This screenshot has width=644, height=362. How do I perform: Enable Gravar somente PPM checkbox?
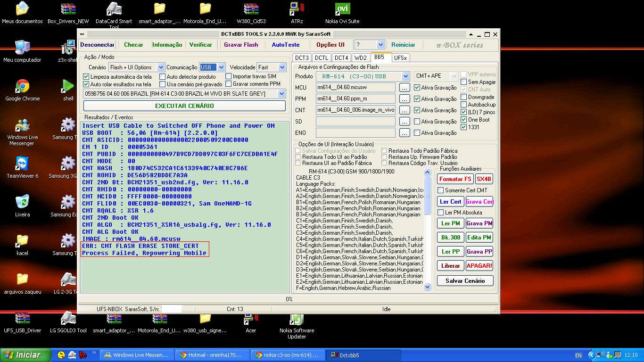click(x=229, y=83)
